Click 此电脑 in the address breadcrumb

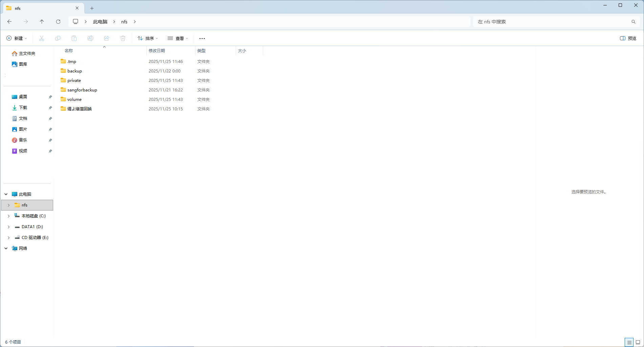(100, 22)
